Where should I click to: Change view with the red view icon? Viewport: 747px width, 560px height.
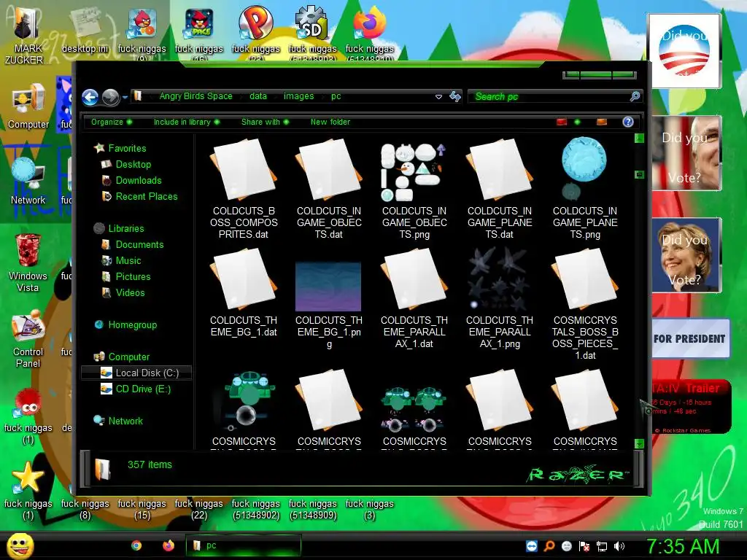[562, 122]
